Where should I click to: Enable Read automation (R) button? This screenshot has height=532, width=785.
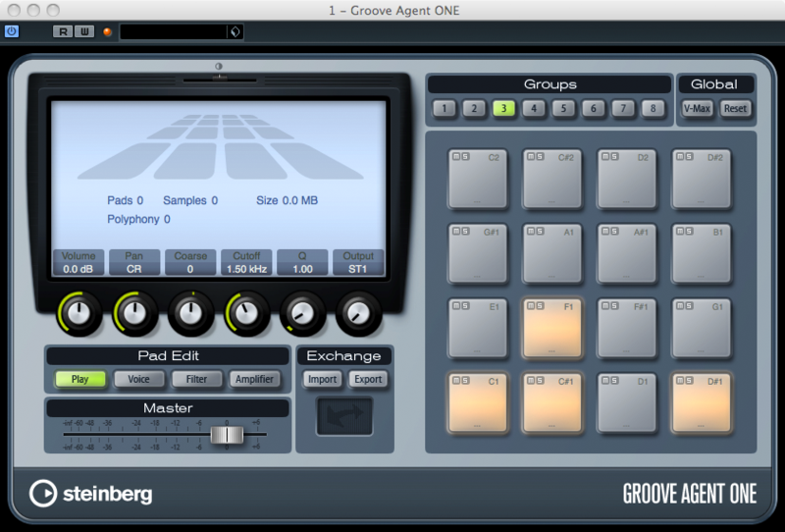[64, 31]
